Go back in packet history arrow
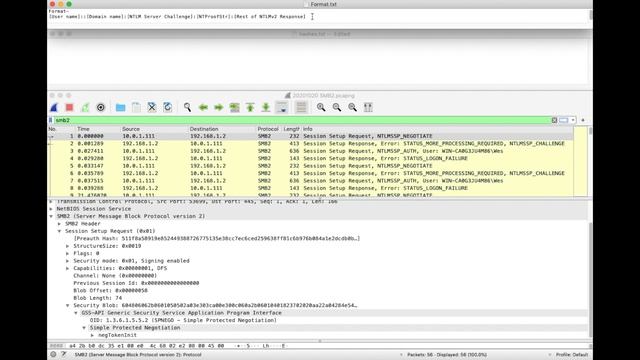 point(203,107)
